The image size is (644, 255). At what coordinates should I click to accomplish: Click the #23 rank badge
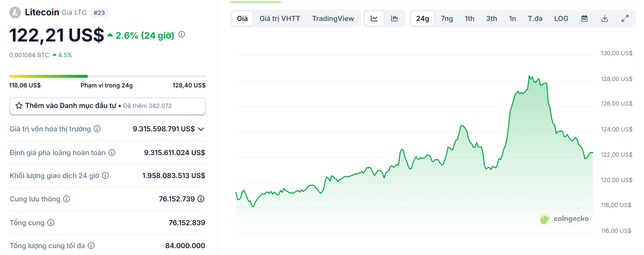tap(99, 13)
